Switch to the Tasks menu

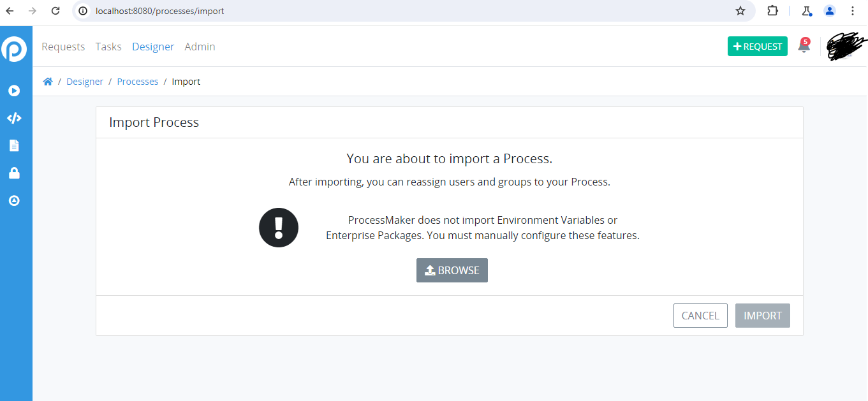point(108,47)
